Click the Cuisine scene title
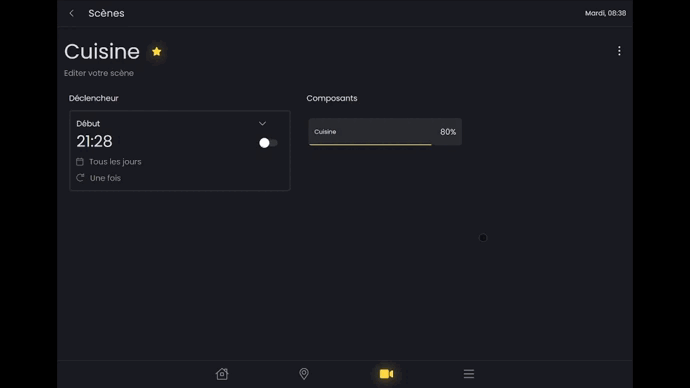Image resolution: width=690 pixels, height=388 pixels. tap(102, 51)
